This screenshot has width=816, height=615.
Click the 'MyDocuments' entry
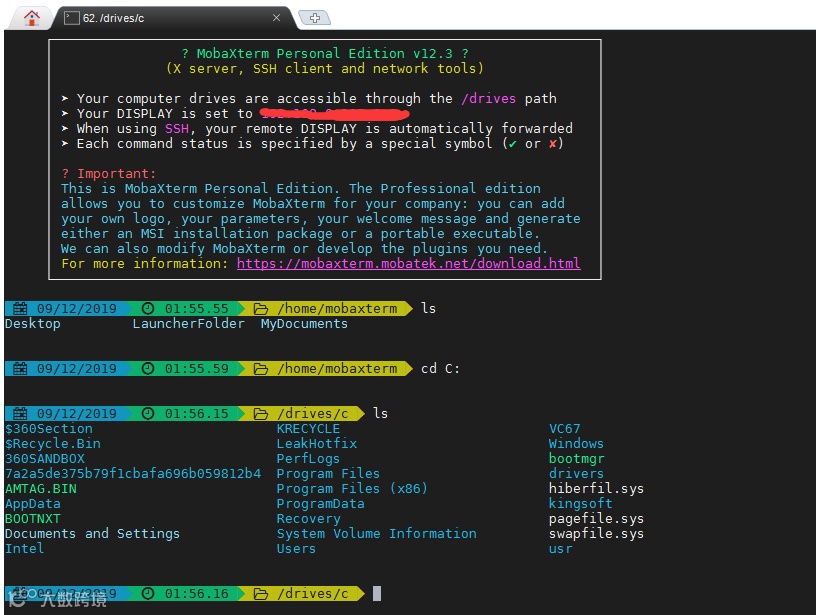[x=304, y=324]
